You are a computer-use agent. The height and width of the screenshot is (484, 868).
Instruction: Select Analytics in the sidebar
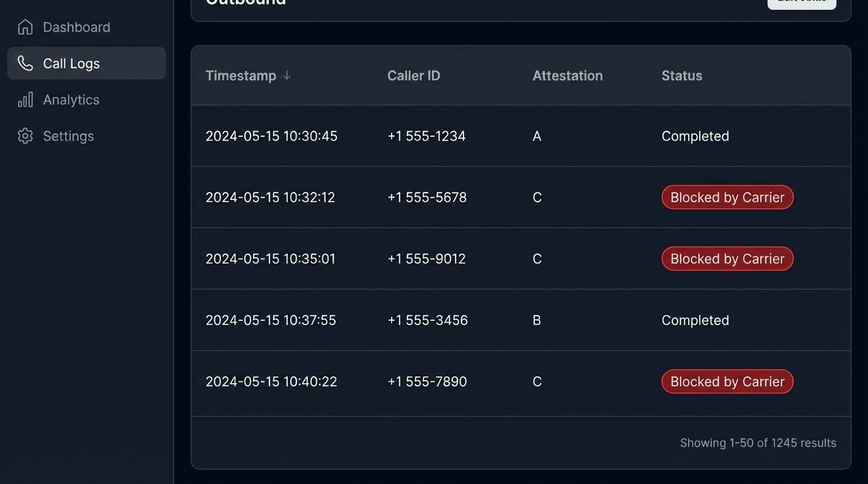71,100
